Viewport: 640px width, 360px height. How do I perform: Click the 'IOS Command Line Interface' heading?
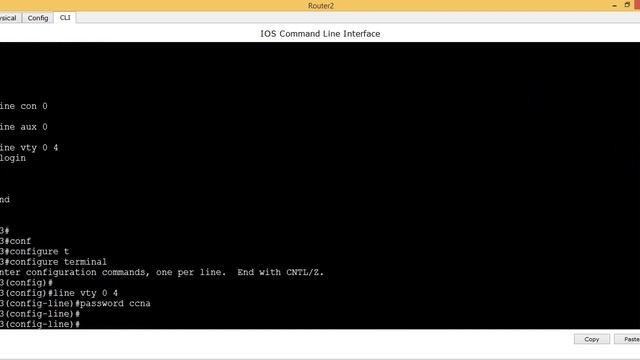click(x=320, y=34)
